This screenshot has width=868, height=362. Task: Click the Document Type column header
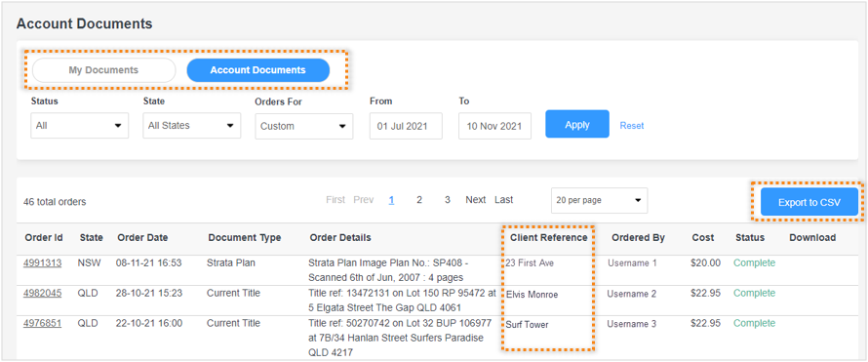pyautogui.click(x=245, y=237)
